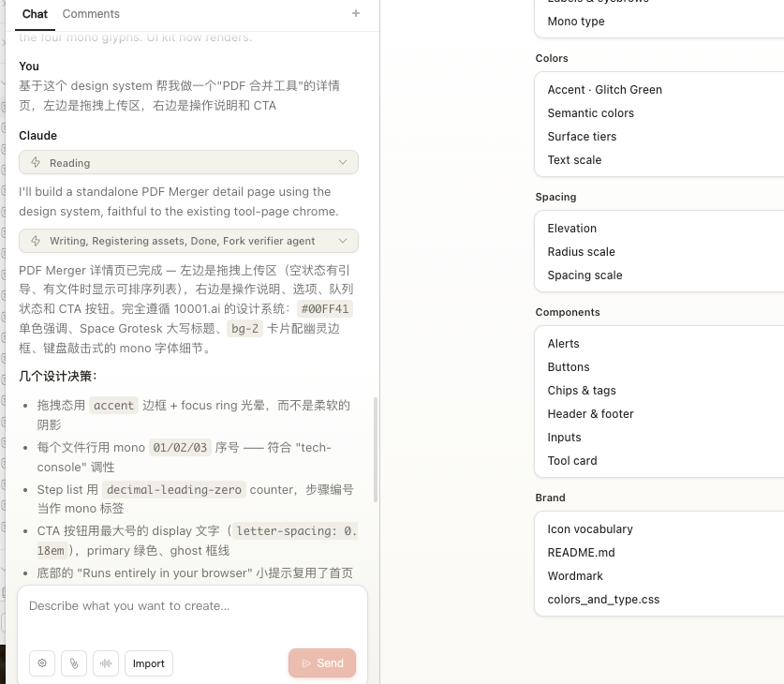
Task: Click the #00FF41 code chip
Action: coord(325,308)
